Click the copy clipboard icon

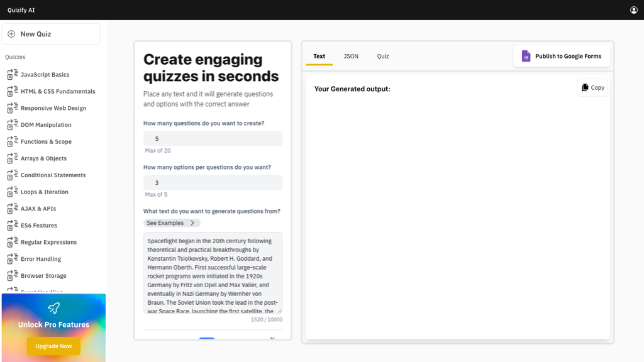(585, 87)
